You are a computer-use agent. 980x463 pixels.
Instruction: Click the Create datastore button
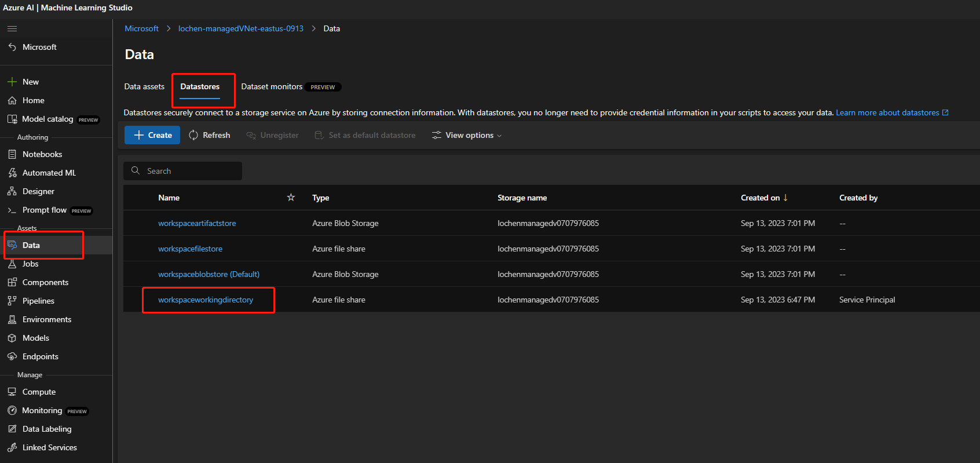point(152,135)
